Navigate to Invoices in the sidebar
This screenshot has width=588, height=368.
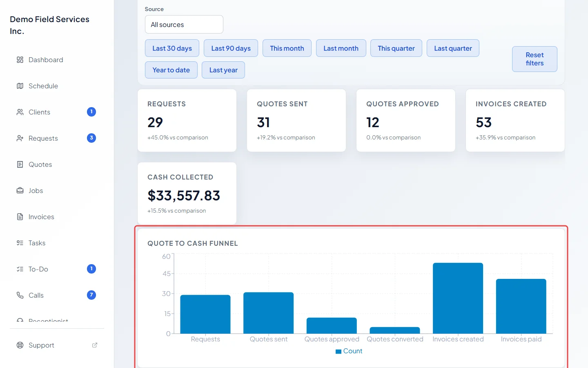pyautogui.click(x=56, y=217)
